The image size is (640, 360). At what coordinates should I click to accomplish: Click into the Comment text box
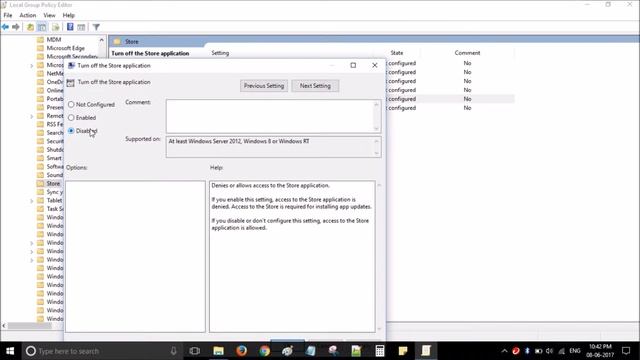[270, 116]
